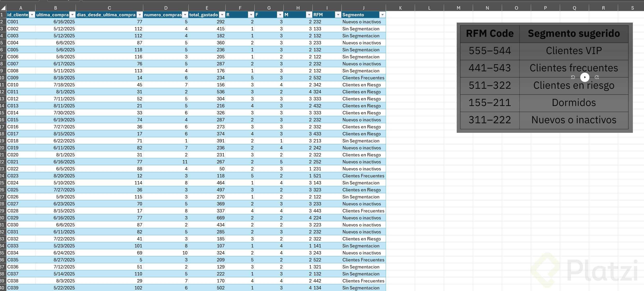
Task: Select RFM code 252
Action: tap(327, 162)
